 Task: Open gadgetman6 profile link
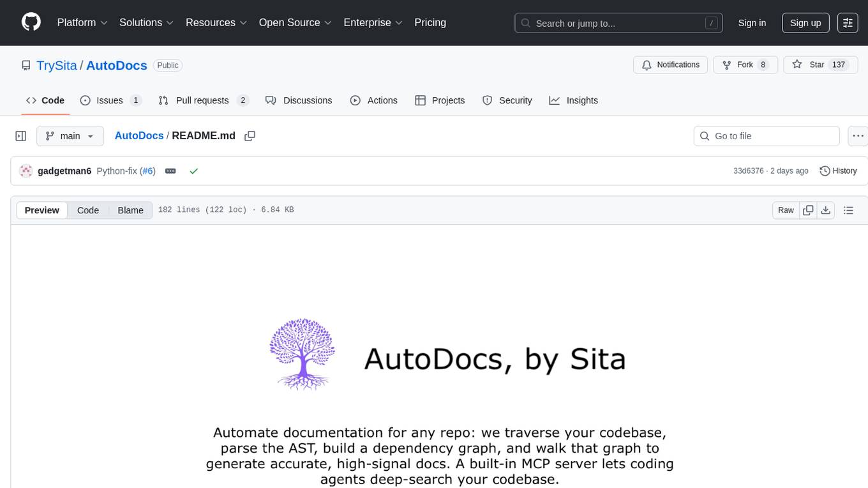[64, 171]
